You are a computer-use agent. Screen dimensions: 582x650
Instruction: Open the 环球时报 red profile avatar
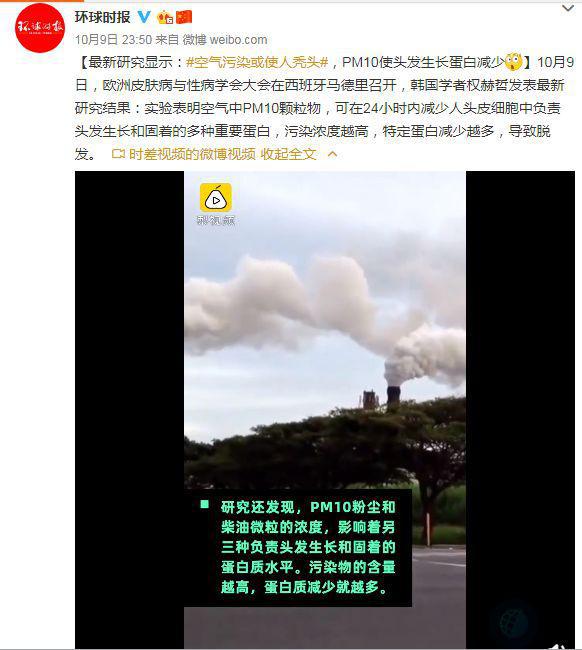(40, 28)
